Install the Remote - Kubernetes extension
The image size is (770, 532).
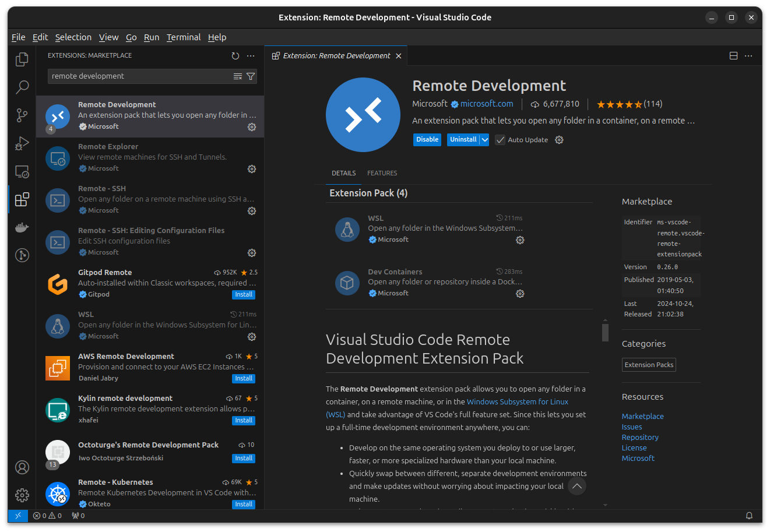point(244,505)
